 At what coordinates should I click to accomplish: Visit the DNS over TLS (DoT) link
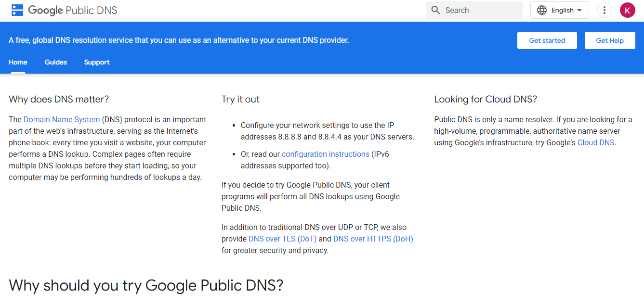[x=282, y=239]
